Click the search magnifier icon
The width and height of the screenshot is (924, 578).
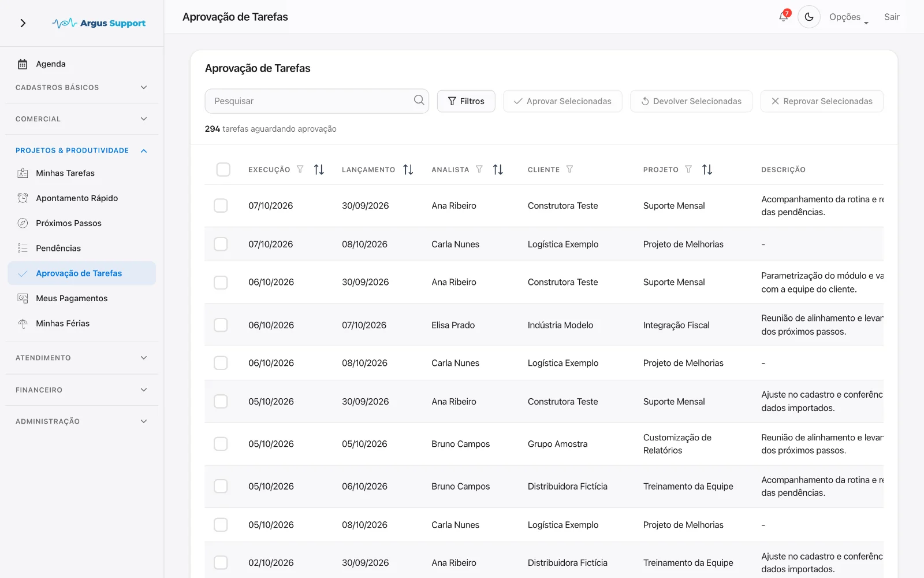(419, 101)
